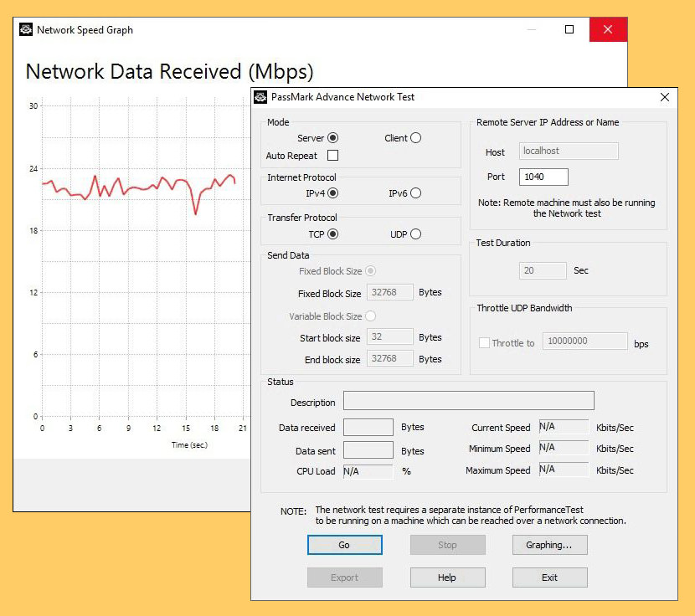Image resolution: width=695 pixels, height=616 pixels.
Task: Select Server mode
Action: pos(332,138)
